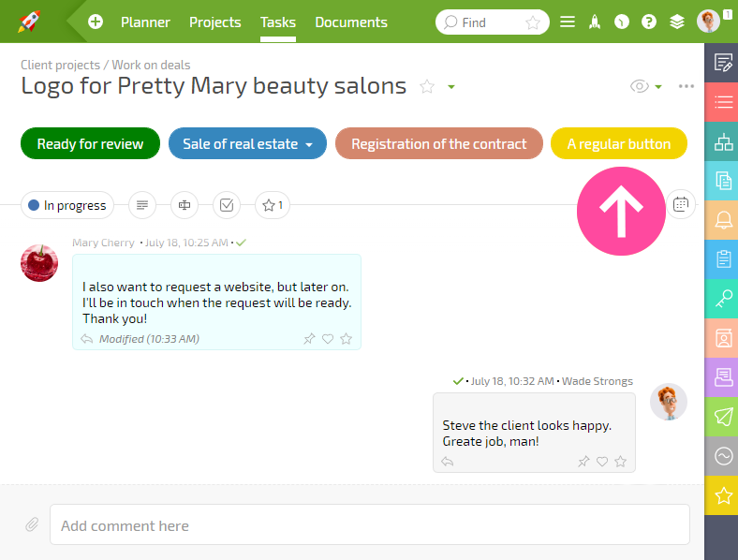Viewport: 738px width, 560px height.
Task: Toggle the eye watch icon
Action: (x=639, y=86)
